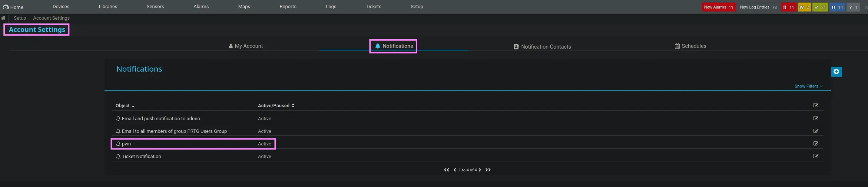
Task: Go to the last page of results
Action: pyautogui.click(x=488, y=170)
